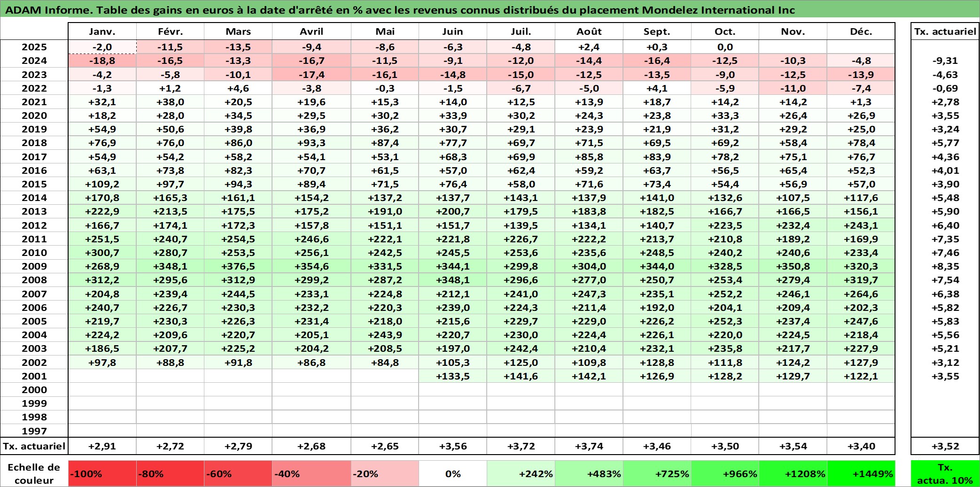Select the -18,8 cell in January 2024
Image resolution: width=980 pixels, height=487 pixels.
click(102, 61)
